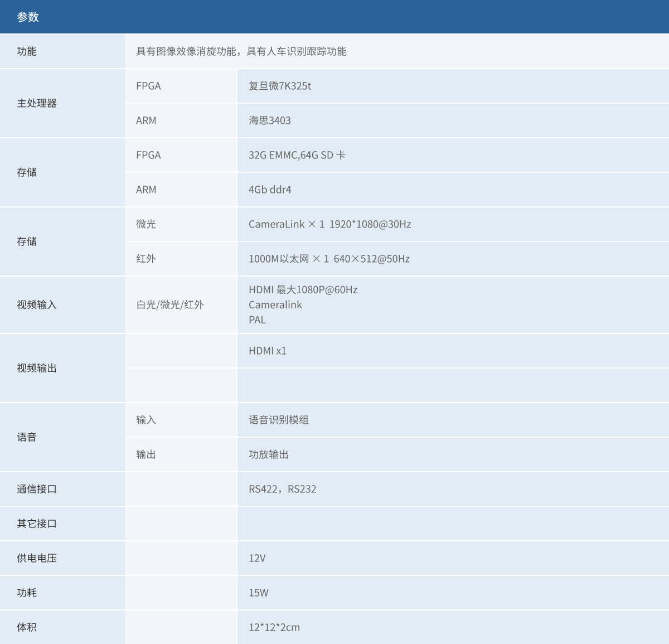Click the 白光/微光/红外 cell
Screen dimensions: 669x644
point(170,305)
